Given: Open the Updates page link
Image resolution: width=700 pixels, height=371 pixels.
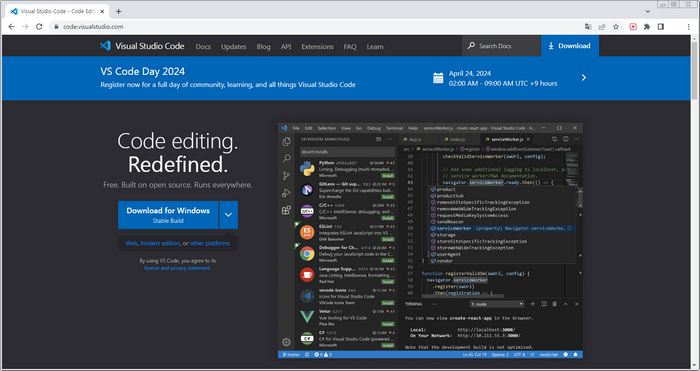Looking at the screenshot, I should click(x=233, y=46).
